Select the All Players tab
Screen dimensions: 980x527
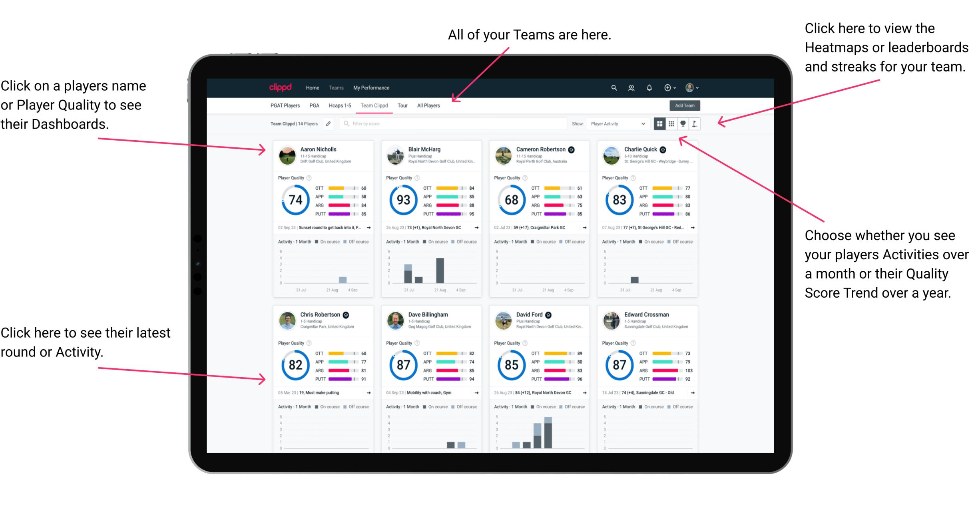tap(428, 106)
